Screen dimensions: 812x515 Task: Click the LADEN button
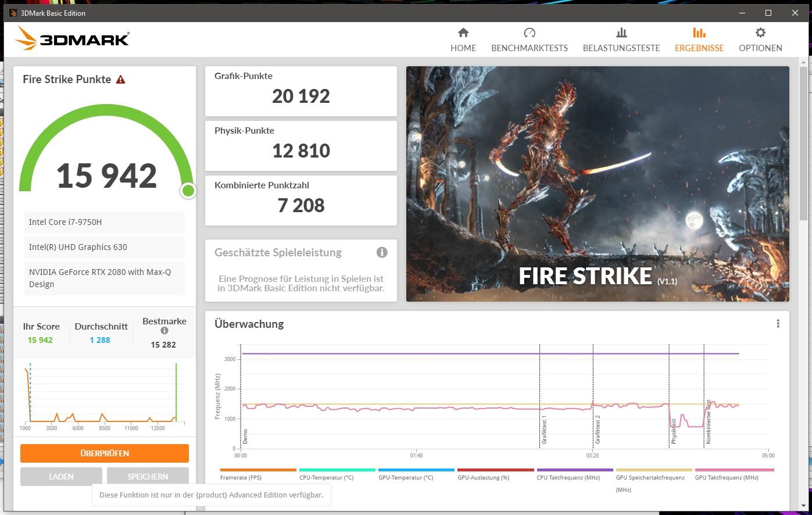click(61, 477)
